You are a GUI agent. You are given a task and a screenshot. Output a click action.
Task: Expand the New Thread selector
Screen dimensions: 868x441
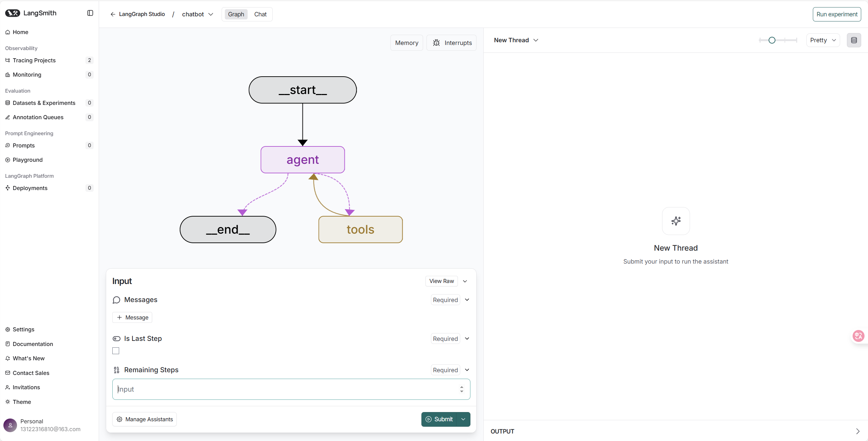click(516, 40)
